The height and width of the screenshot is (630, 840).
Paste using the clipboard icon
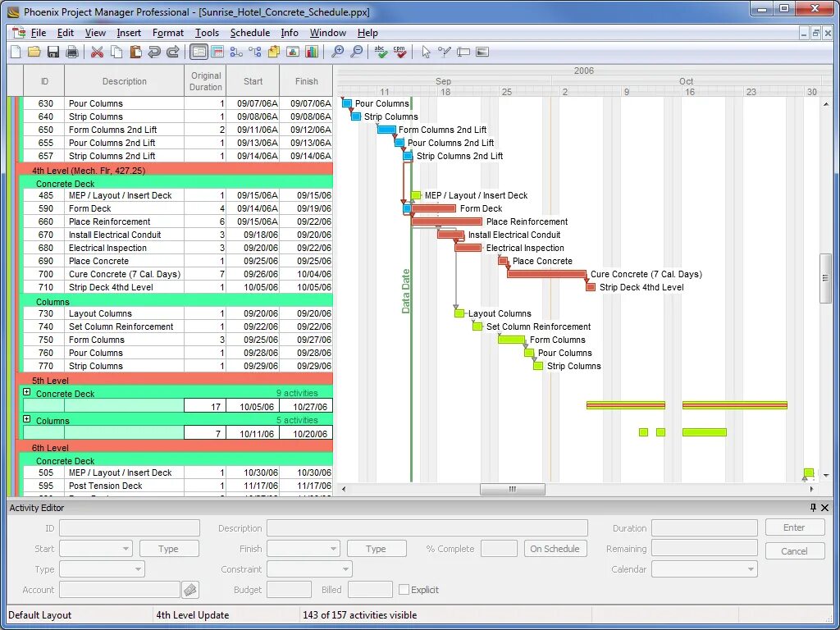(135, 52)
